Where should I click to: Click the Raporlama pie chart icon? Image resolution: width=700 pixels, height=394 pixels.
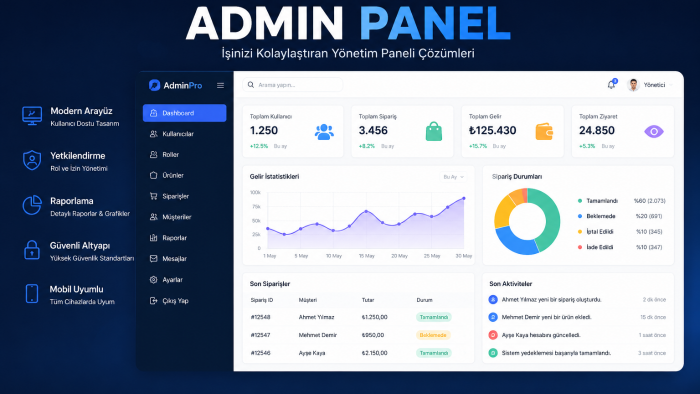[32, 205]
